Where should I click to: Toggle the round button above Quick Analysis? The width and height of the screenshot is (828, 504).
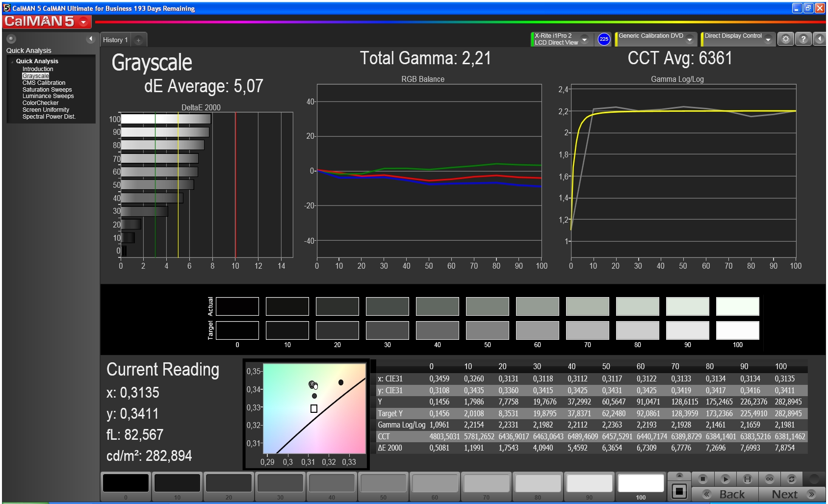tap(11, 39)
